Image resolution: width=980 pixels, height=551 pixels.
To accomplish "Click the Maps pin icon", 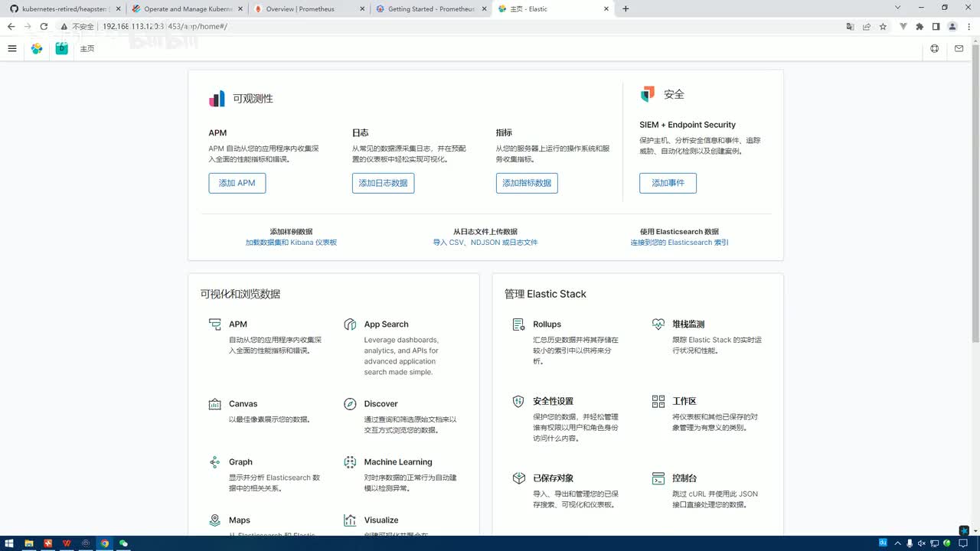I will (x=215, y=520).
